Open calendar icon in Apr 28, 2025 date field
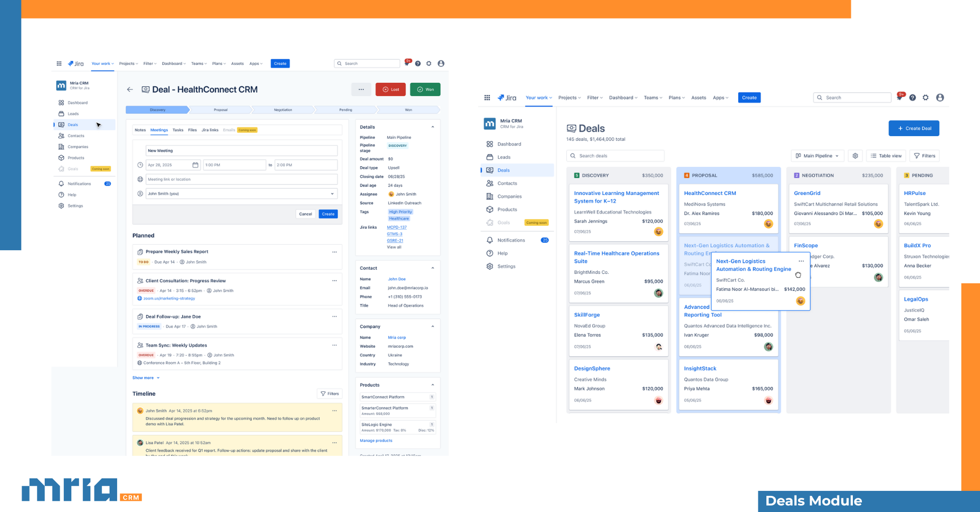The image size is (980, 512). click(x=195, y=165)
